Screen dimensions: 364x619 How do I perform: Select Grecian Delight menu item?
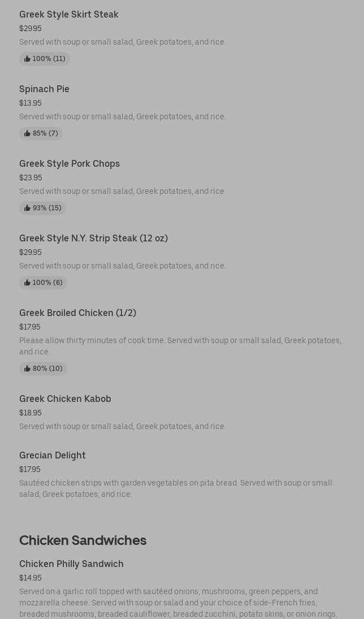(53, 455)
